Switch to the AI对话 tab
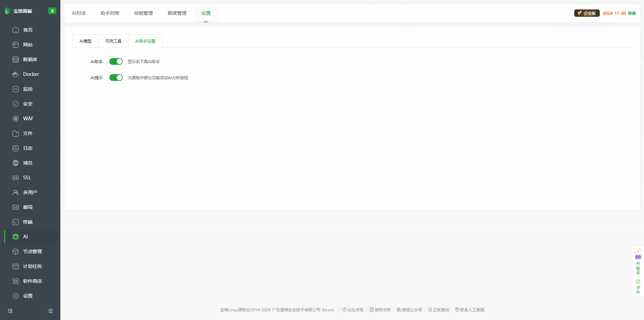Screen dimensions: 644x320 (79, 13)
